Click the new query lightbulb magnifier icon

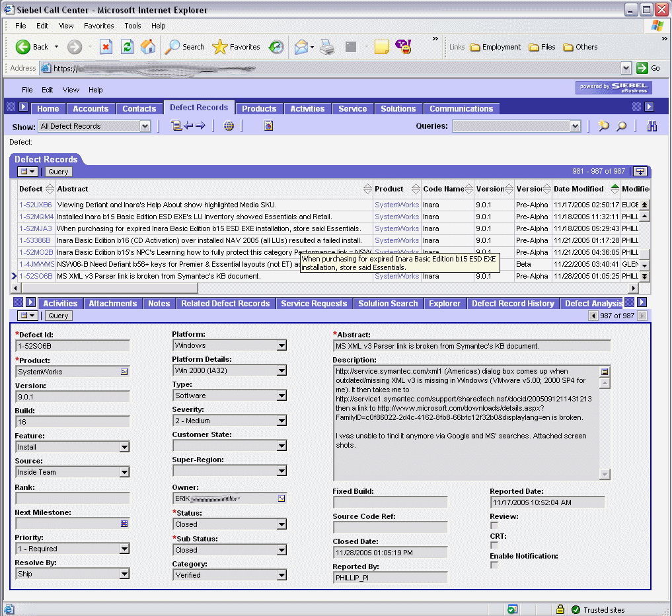[603, 126]
